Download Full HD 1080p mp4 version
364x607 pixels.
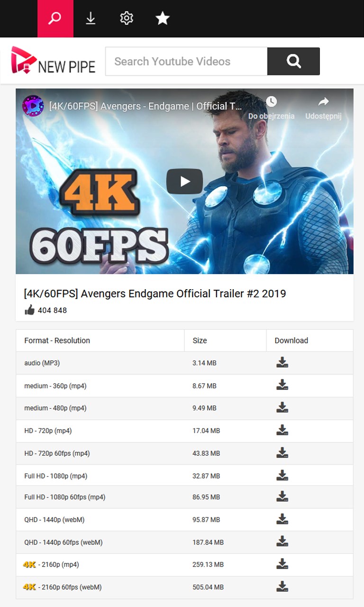tap(282, 475)
